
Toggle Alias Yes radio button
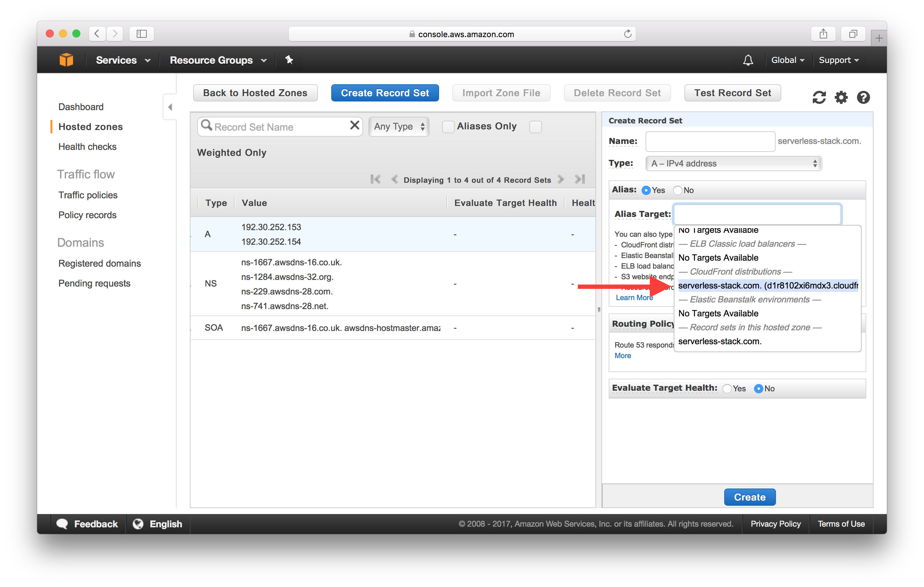pyautogui.click(x=647, y=190)
